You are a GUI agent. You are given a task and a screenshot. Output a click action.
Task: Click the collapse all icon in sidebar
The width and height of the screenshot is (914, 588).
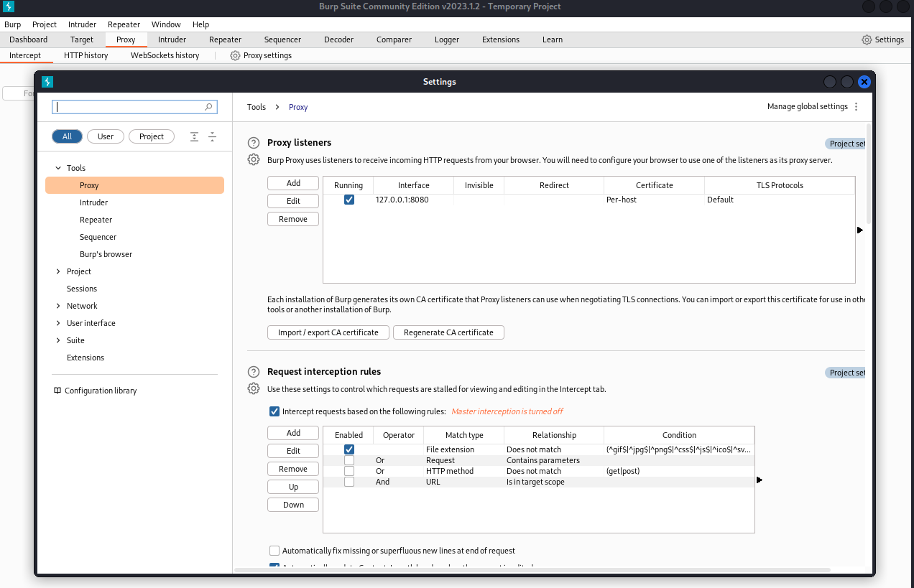pos(212,136)
